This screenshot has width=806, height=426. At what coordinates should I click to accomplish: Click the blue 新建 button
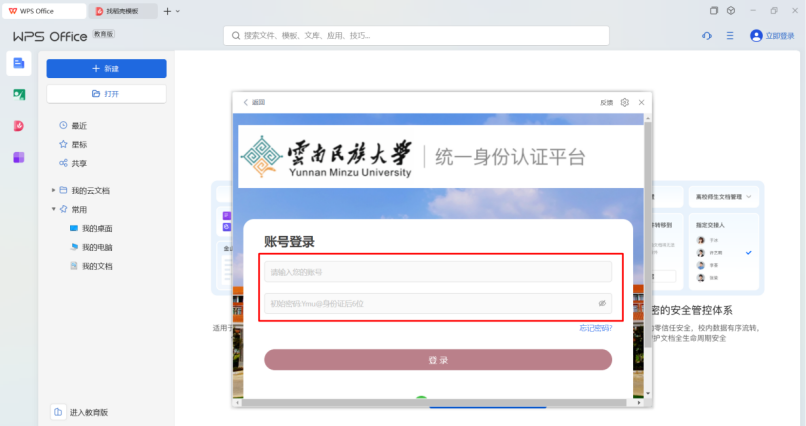pos(106,68)
